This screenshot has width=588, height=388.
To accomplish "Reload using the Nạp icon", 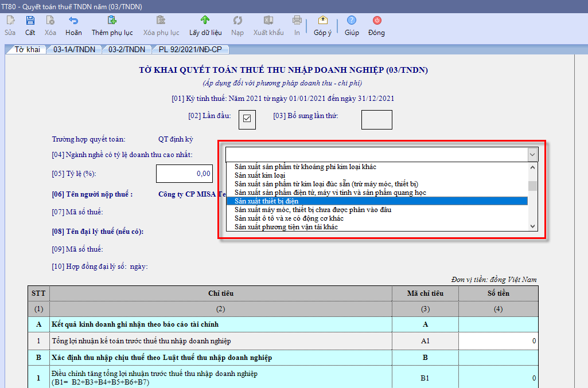I will click(237, 20).
